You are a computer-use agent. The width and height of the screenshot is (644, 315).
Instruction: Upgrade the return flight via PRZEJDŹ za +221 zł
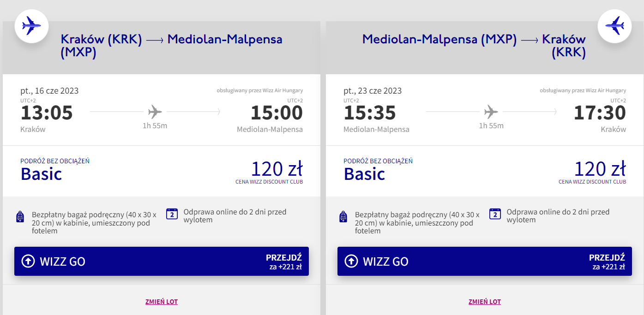(x=607, y=262)
